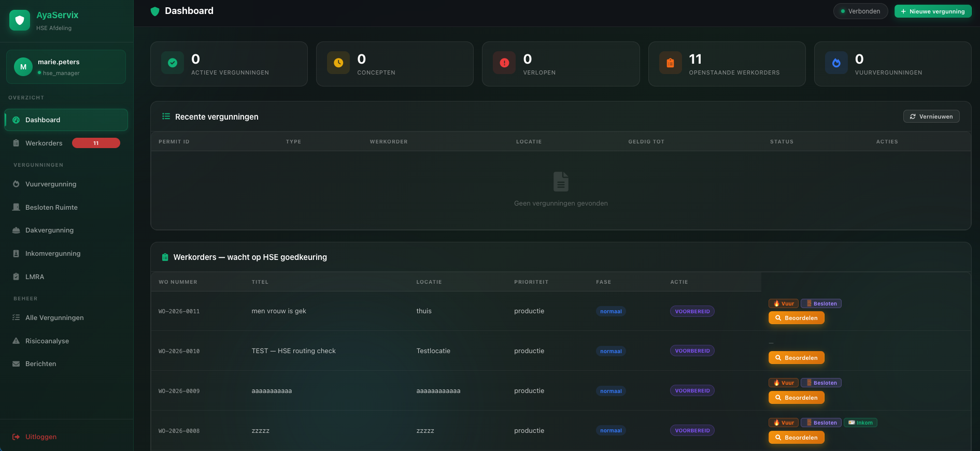This screenshot has height=451, width=980.
Task: Click the marie.peters avatar icon
Action: pyautogui.click(x=23, y=67)
